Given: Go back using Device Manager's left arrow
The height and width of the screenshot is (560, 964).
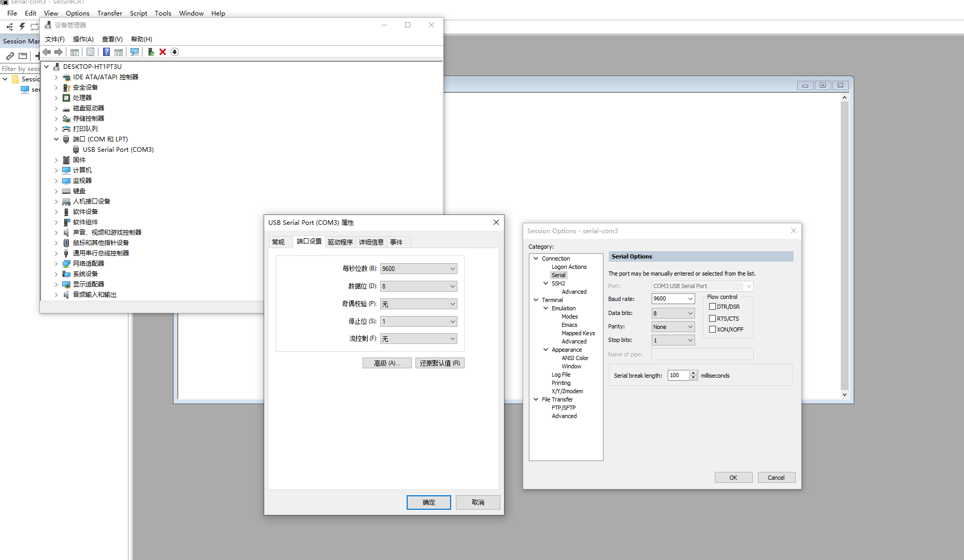Looking at the screenshot, I should click(x=47, y=52).
